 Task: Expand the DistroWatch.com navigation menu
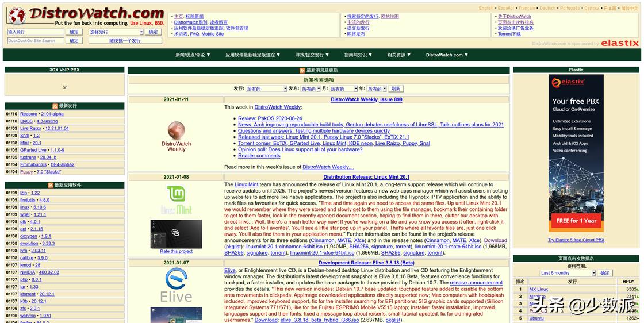coord(447,55)
